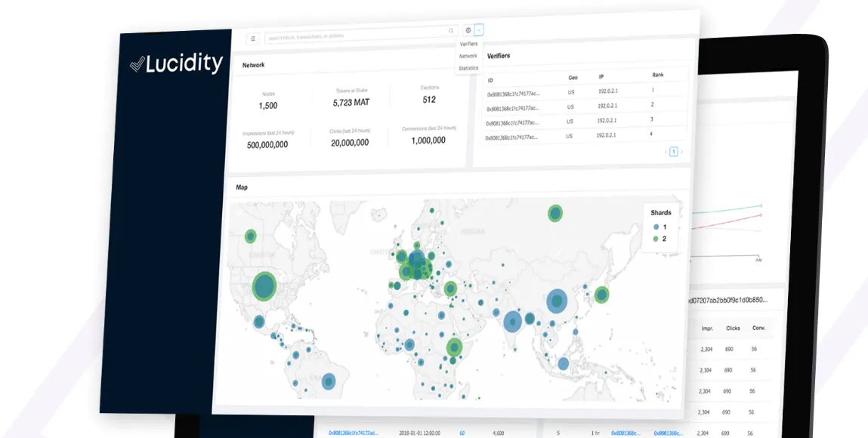868x438 pixels.
Task: Click the large green bubble over United States
Action: pos(264,286)
